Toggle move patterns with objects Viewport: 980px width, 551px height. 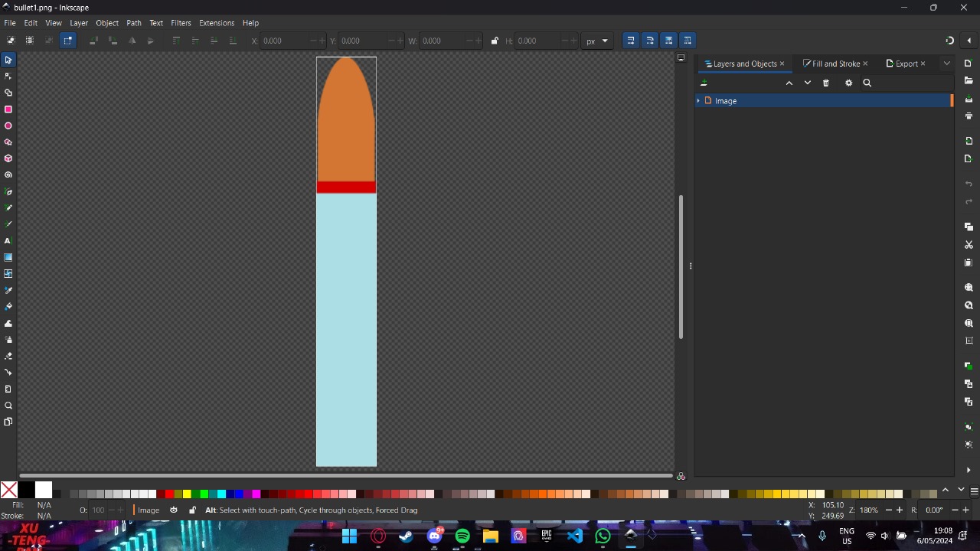(x=688, y=41)
